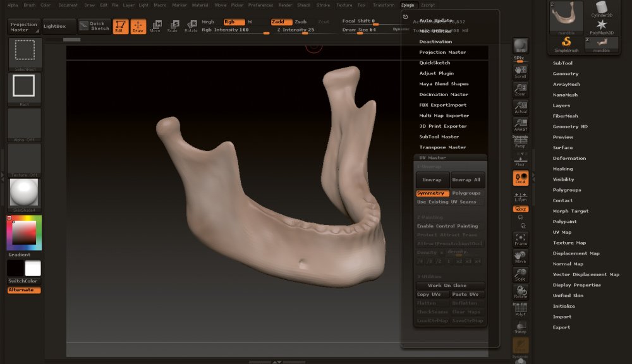Click the Rotate view icon in right shelf
632x364 pixels.
[520, 292]
